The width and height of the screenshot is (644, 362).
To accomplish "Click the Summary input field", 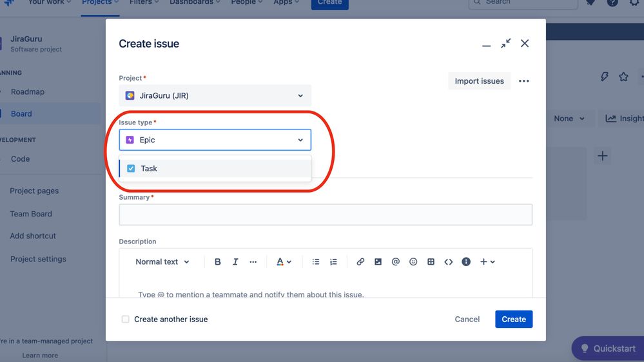I will pos(326,214).
